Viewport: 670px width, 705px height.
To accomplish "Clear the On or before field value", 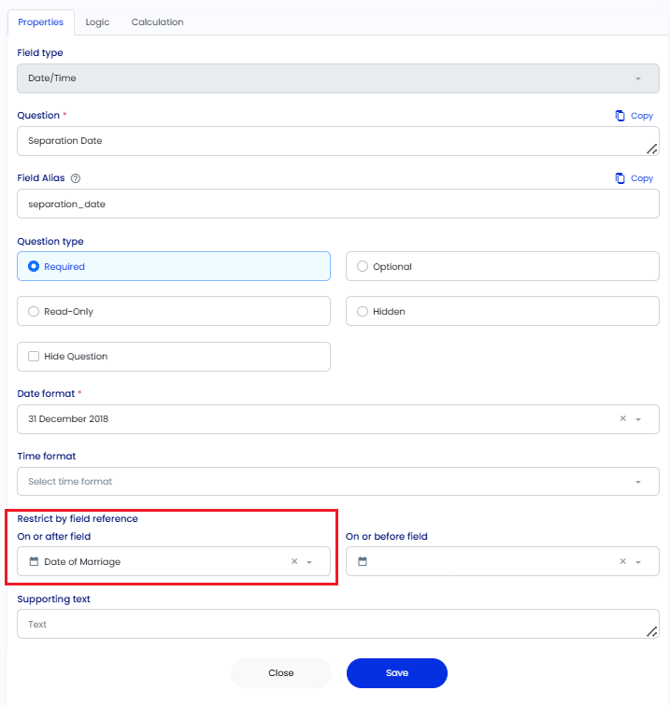I will 623,561.
